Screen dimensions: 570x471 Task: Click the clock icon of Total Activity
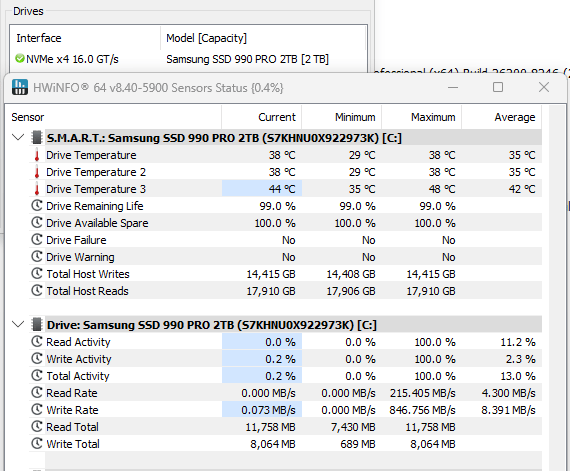[x=37, y=375]
